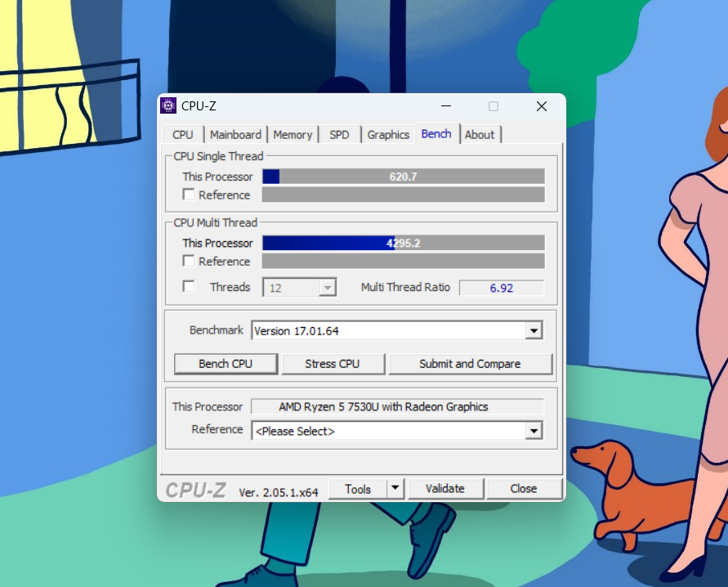Click Submit and Compare
The image size is (728, 587).
[x=470, y=364]
